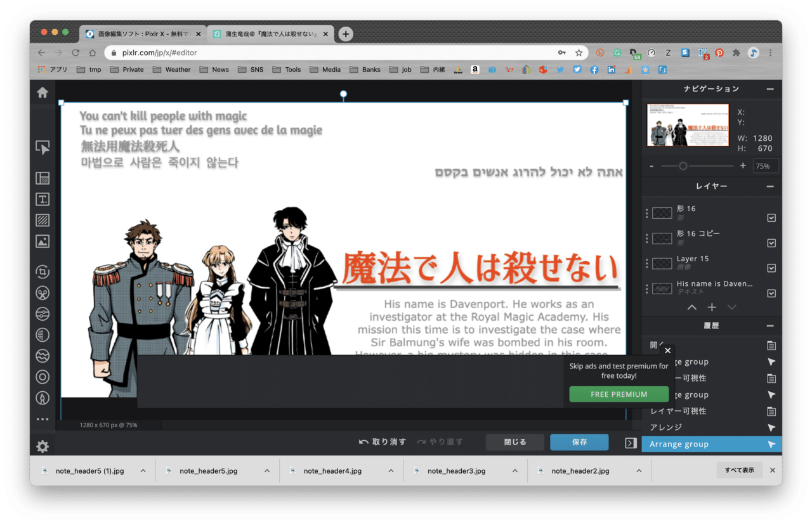Open the Effect filter tool

(x=43, y=335)
